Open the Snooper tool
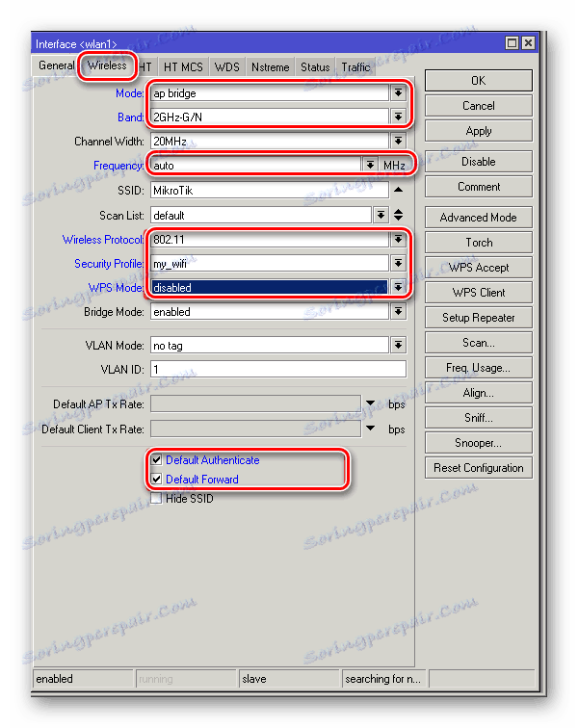Viewport: 578px width, 728px height. [x=479, y=443]
